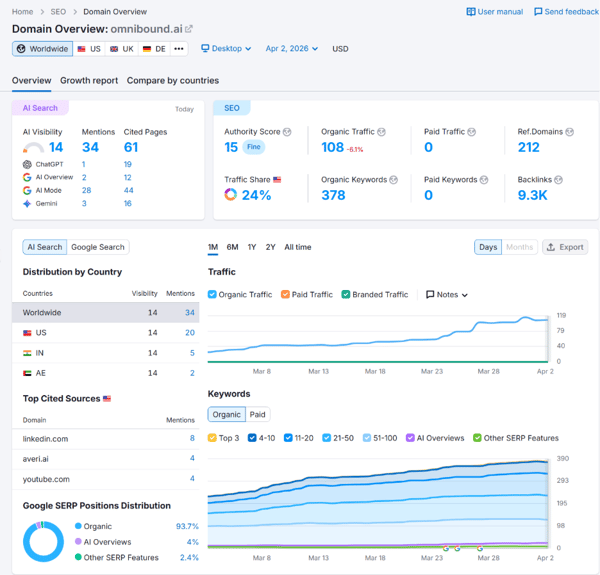Click the Ref.Domains info icon
Image resolution: width=600 pixels, height=575 pixels.
[571, 132]
